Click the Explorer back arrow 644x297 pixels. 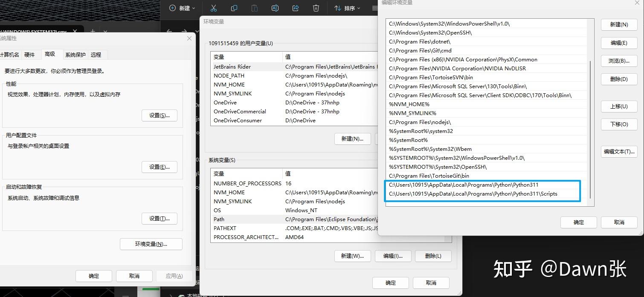[169, 32]
